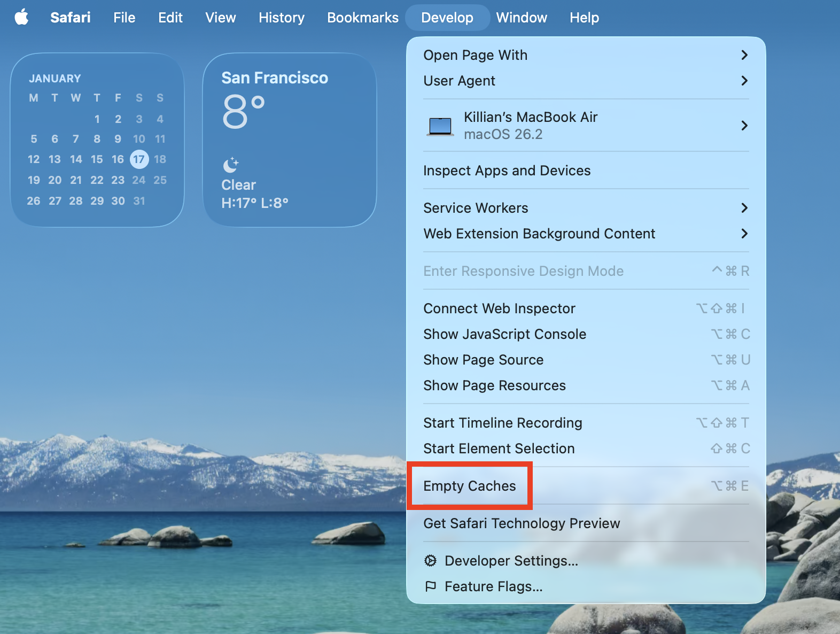Select Enter Responsive Design Mode

(586, 271)
